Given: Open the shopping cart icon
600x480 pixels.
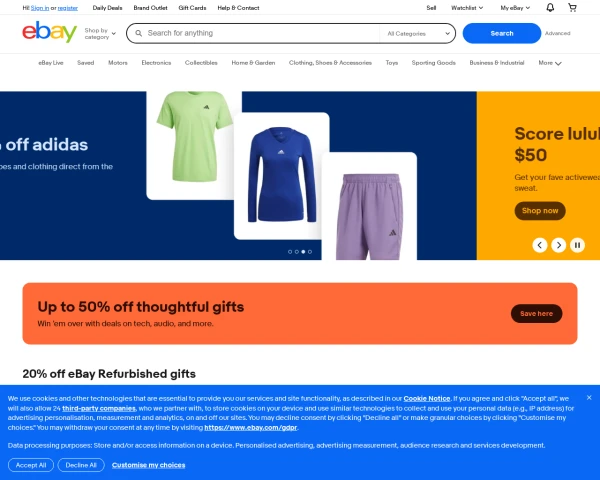Looking at the screenshot, I should pos(572,8).
